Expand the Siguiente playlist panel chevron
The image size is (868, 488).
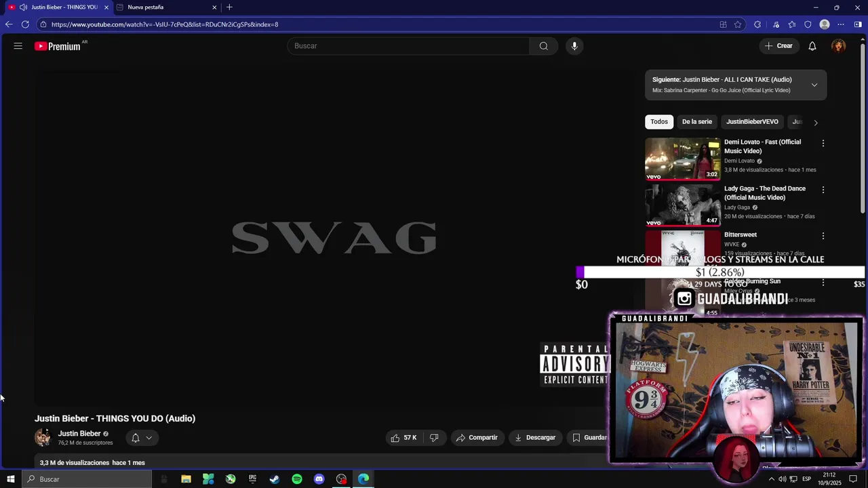[x=814, y=85]
